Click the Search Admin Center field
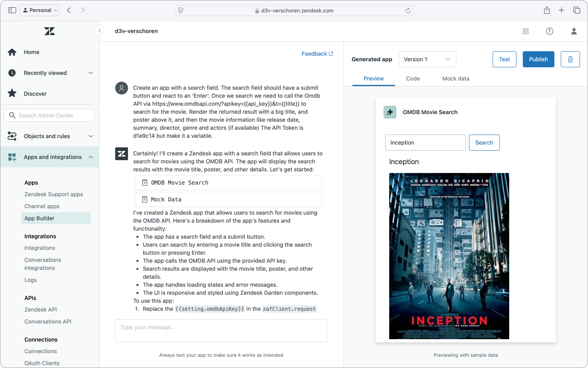This screenshot has width=588, height=368. [50, 115]
